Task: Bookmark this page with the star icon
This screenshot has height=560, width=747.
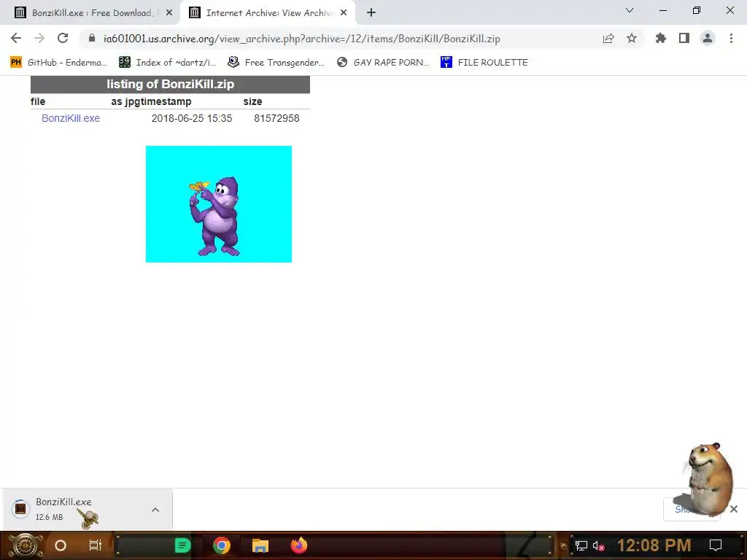Action: [632, 38]
